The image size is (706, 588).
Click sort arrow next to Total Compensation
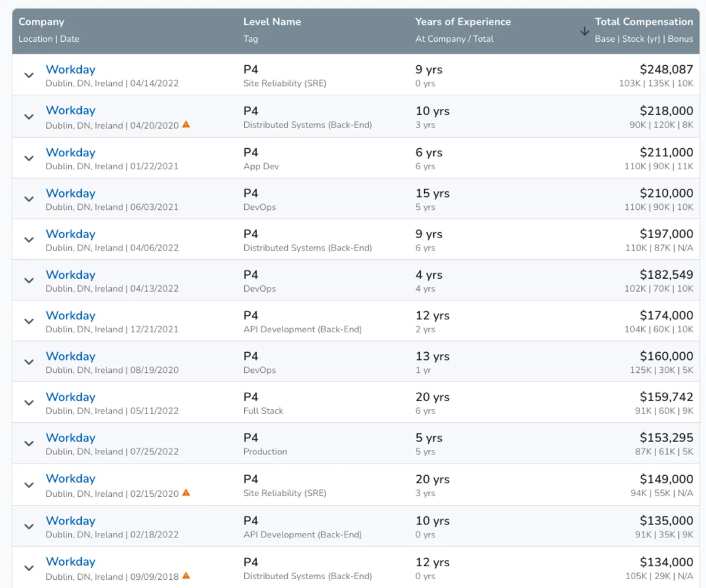click(584, 31)
